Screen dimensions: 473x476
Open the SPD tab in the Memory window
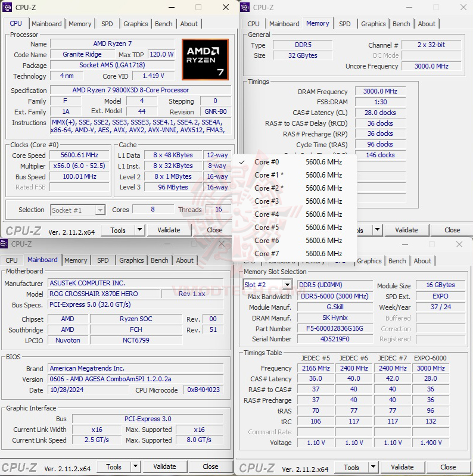[344, 24]
